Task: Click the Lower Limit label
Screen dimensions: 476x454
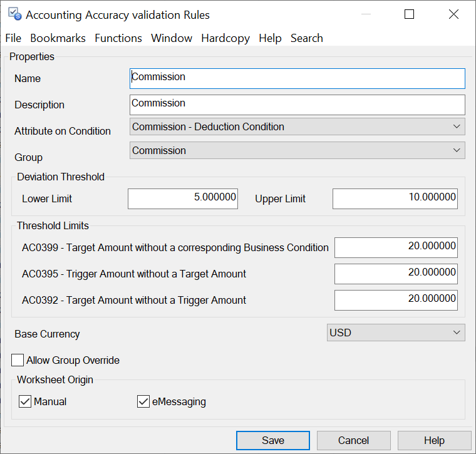Action: pos(47,199)
